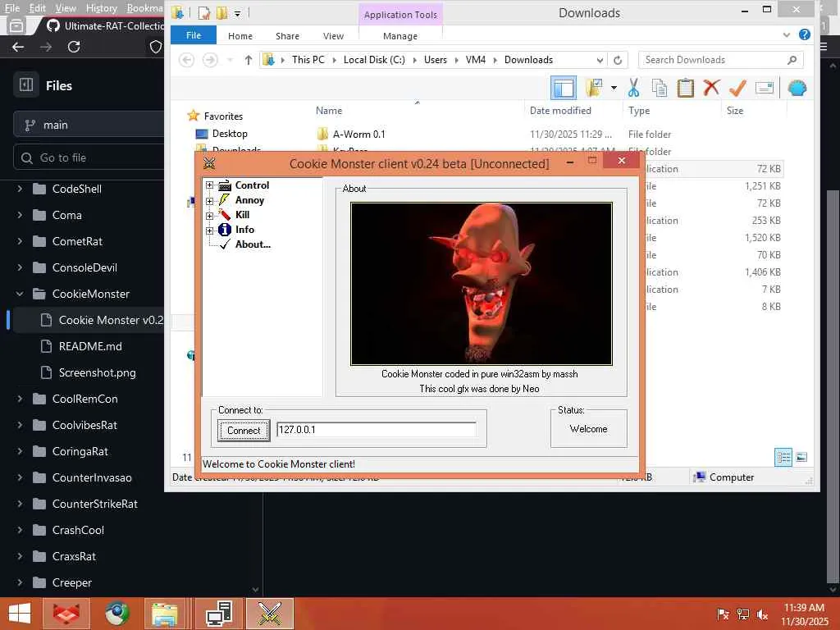Click the Cookie Monster About image
The width and height of the screenshot is (840, 630).
(x=481, y=283)
